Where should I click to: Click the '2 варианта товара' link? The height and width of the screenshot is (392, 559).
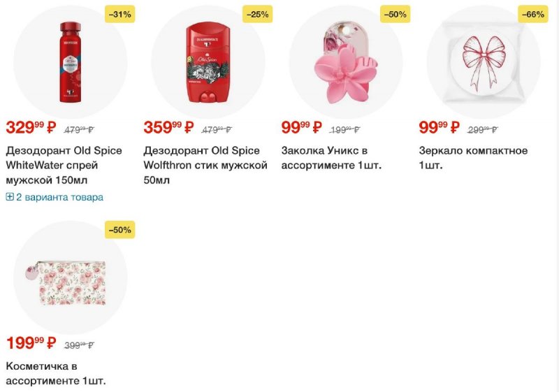point(59,197)
